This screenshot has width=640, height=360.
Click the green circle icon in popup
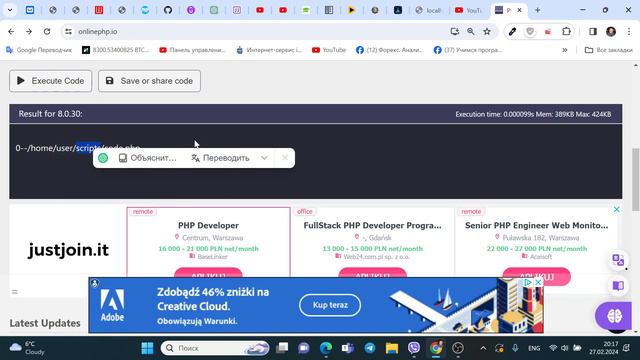(103, 158)
